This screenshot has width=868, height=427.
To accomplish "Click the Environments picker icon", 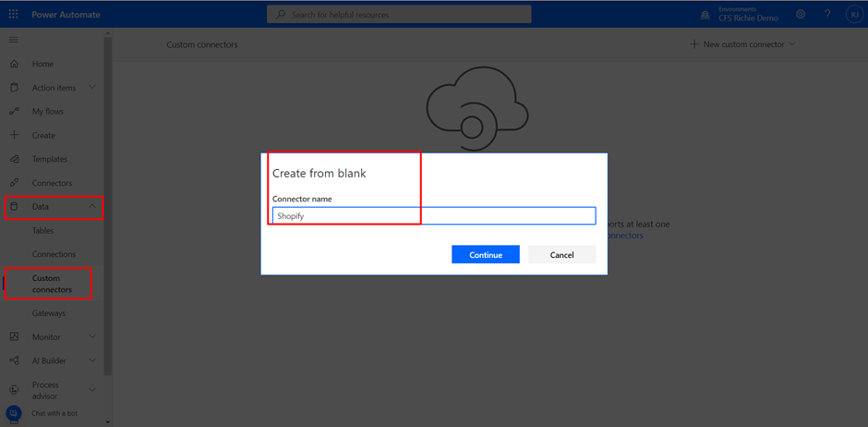I will (705, 15).
